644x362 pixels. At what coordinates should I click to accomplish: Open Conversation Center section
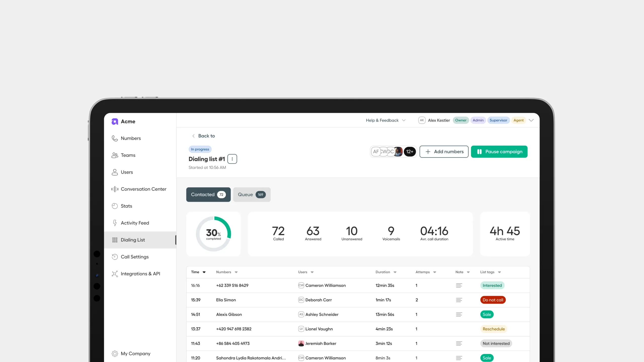(140, 189)
